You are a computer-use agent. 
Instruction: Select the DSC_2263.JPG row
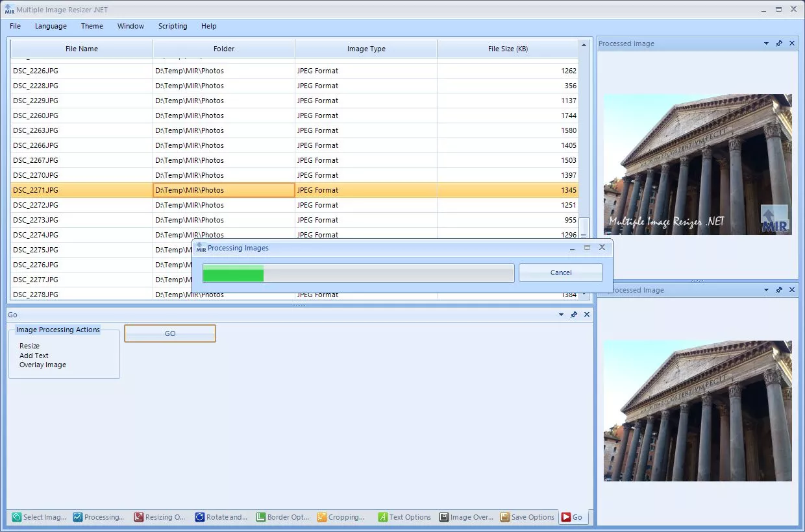point(294,130)
